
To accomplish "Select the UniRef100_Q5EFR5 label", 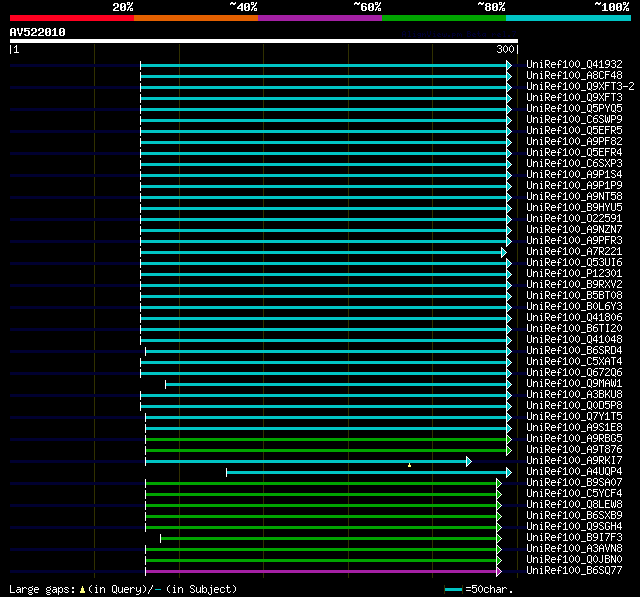I will (574, 131).
